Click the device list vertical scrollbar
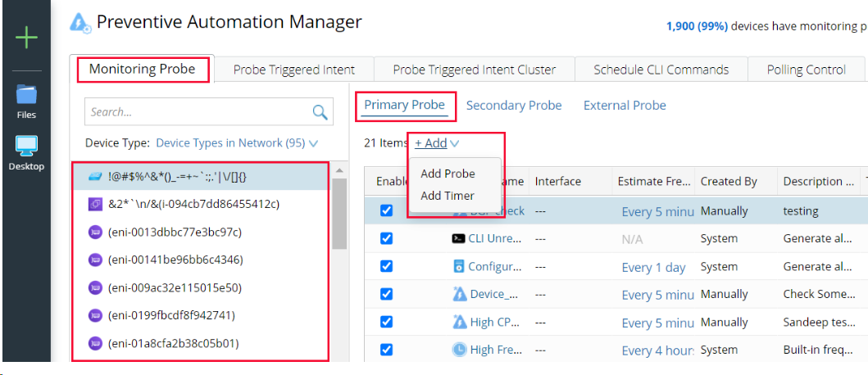Screen dimensions: 868x375 coord(339,215)
